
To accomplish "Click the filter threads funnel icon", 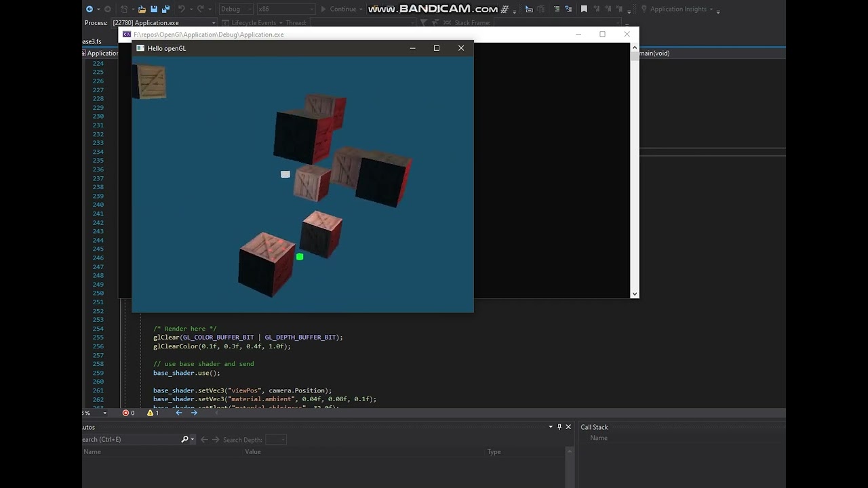I will (x=423, y=22).
